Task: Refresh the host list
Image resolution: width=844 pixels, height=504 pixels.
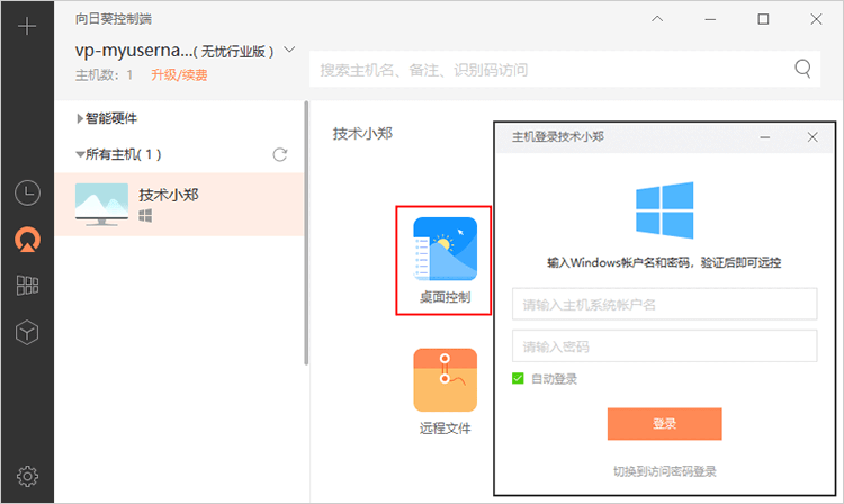Action: coord(280,155)
